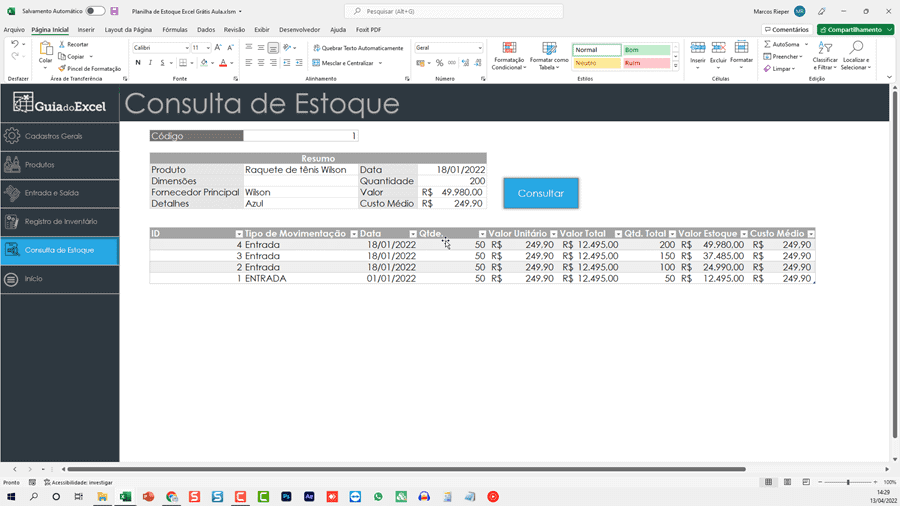Click the Undo arrow icon

point(15,44)
